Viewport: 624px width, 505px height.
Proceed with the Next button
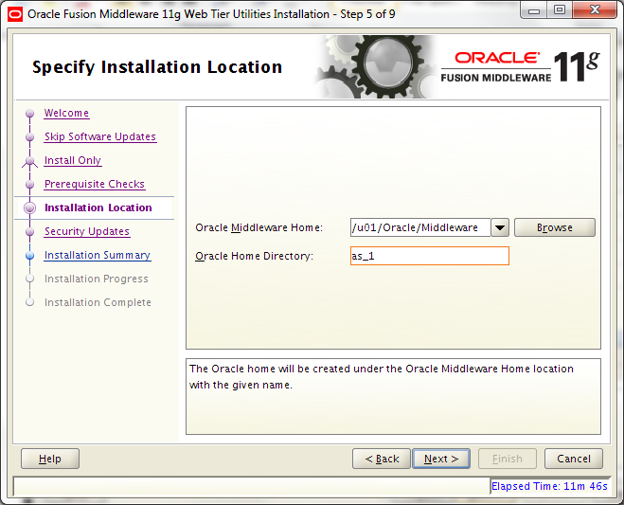coord(441,459)
